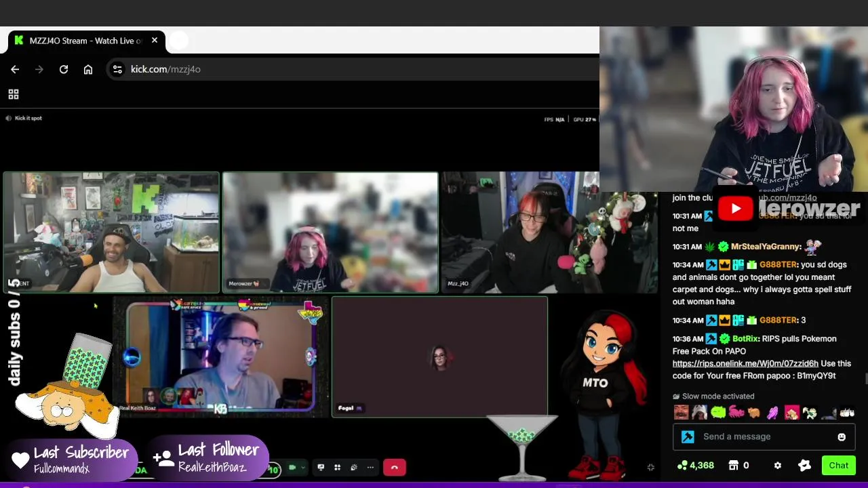This screenshot has height=488, width=868.
Task: Open chat settings gear
Action: (x=778, y=466)
